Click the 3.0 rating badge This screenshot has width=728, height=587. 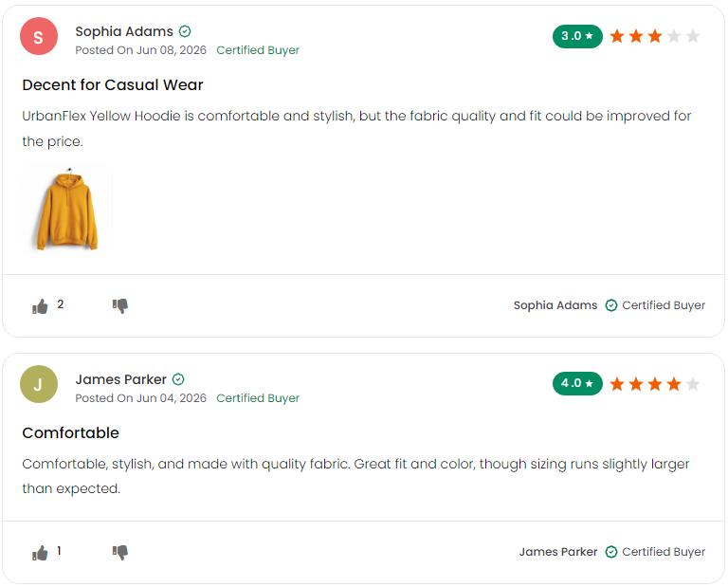[x=577, y=36]
